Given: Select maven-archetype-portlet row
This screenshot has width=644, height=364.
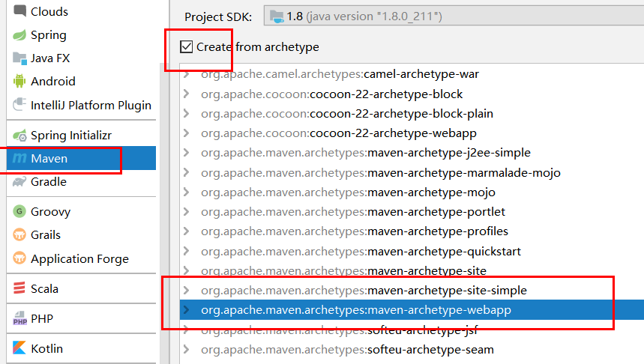Looking at the screenshot, I should tap(412, 212).
